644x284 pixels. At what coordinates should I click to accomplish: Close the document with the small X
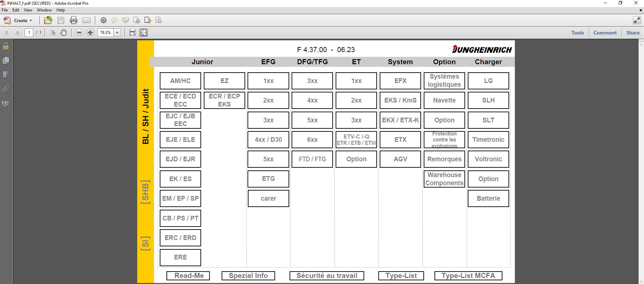[640, 10]
